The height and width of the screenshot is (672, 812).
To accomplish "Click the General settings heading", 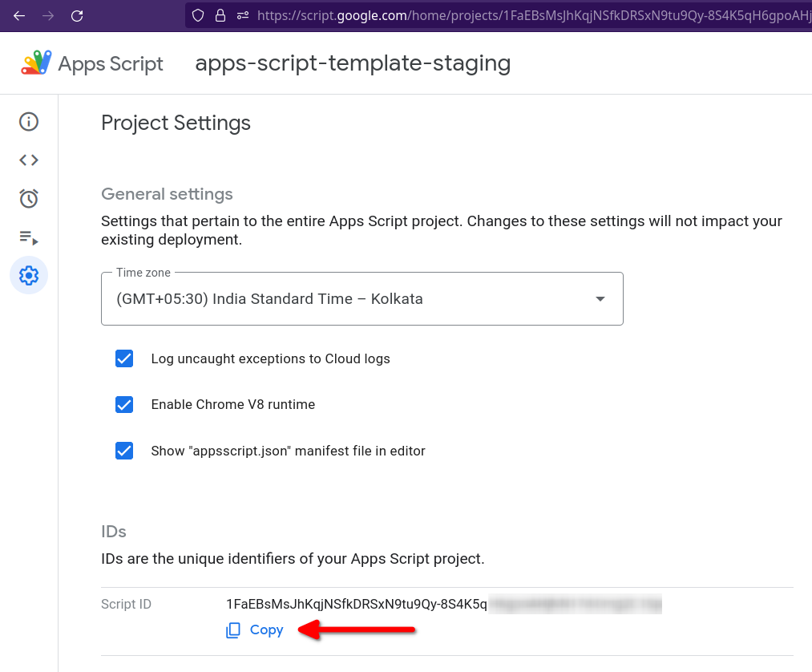I will click(167, 194).
